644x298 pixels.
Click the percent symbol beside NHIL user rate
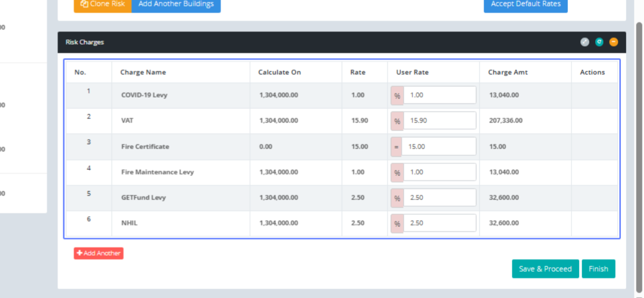[397, 223]
